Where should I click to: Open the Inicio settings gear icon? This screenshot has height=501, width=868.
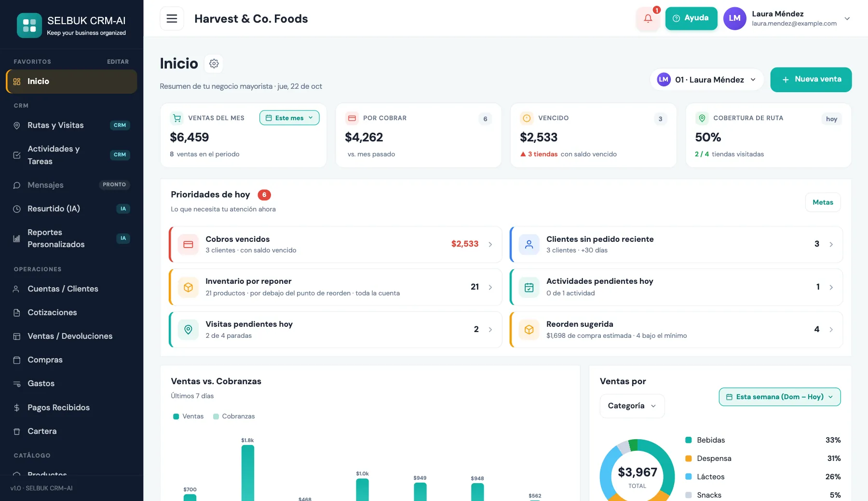(214, 64)
